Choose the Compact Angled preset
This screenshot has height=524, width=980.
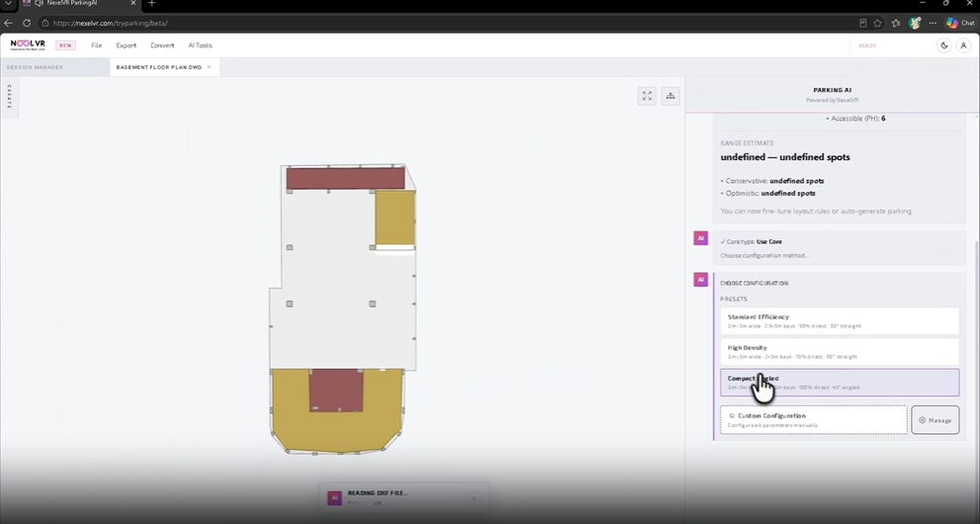pyautogui.click(x=840, y=383)
